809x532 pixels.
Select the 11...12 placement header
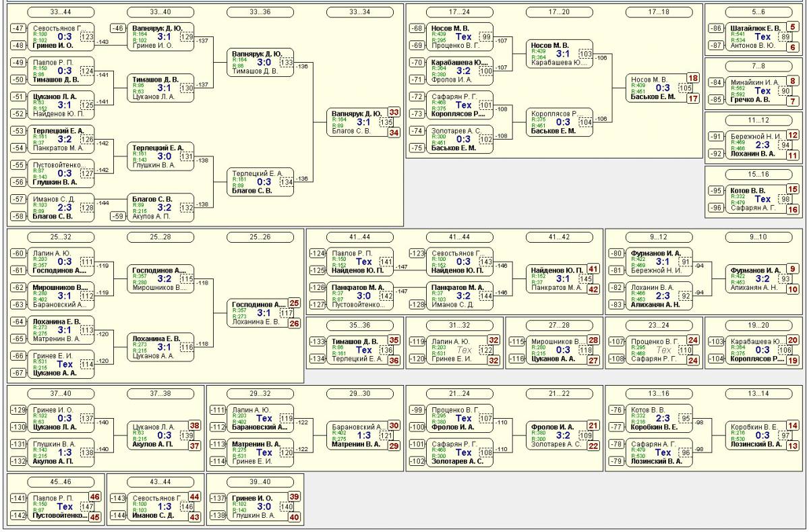tap(759, 120)
